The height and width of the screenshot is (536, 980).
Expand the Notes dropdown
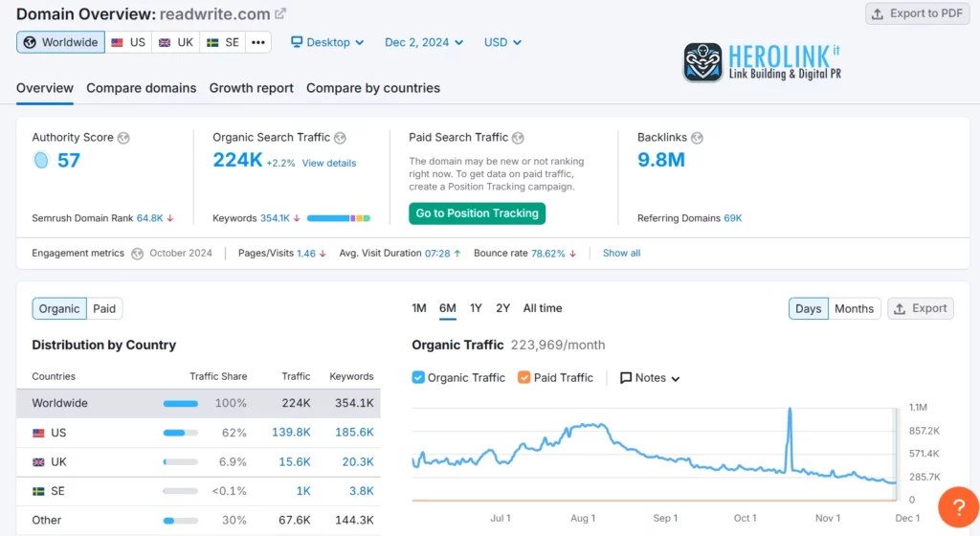click(650, 378)
